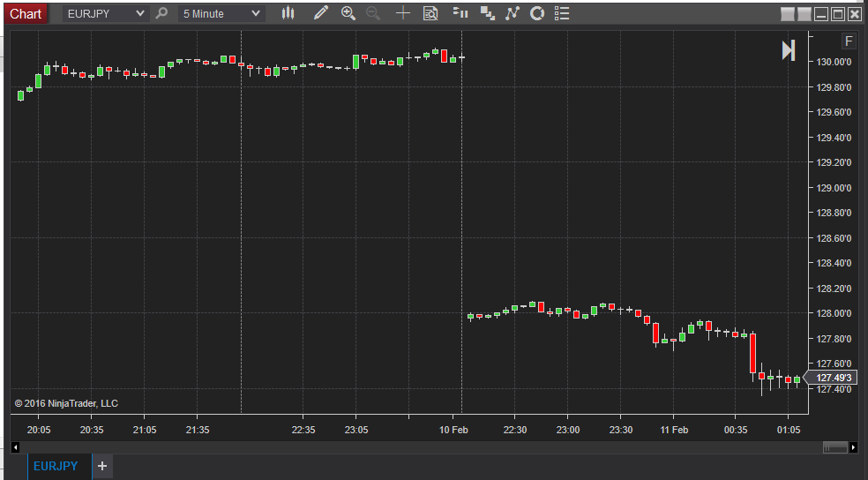Viewport: 868px width, 480px height.
Task: Open the bar type candlestick icon
Action: (x=288, y=13)
